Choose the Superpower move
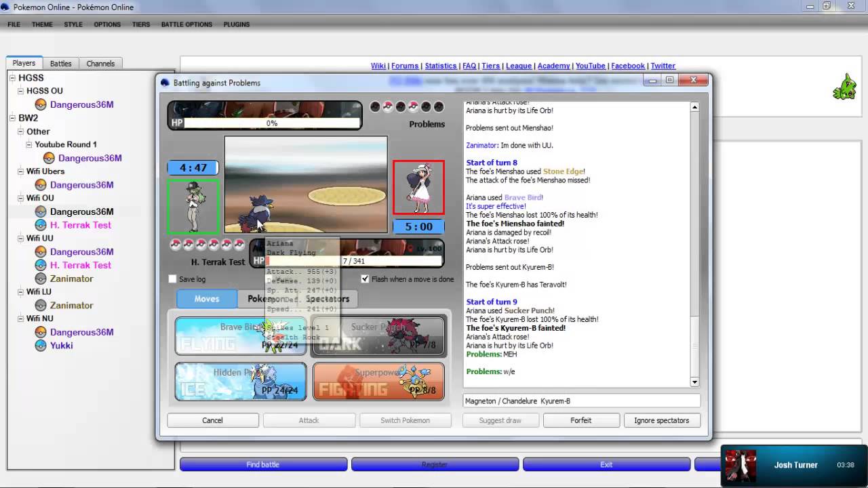The image size is (868, 488). tap(378, 381)
